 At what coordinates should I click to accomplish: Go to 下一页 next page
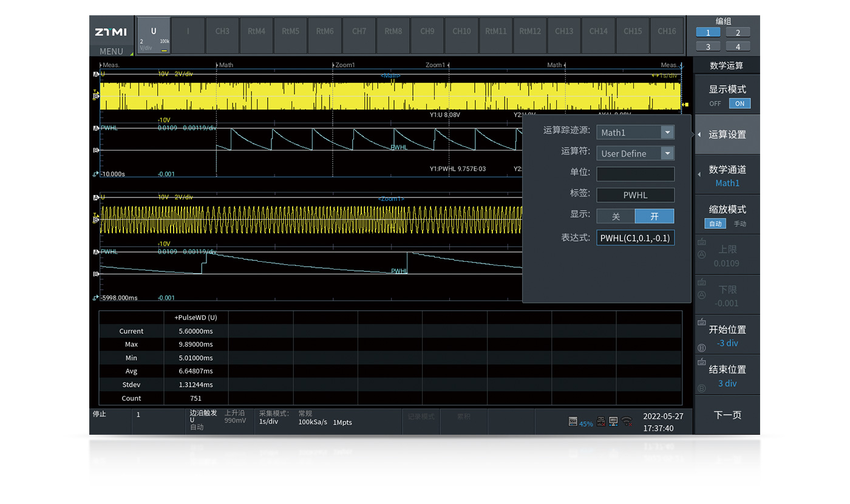coord(727,415)
